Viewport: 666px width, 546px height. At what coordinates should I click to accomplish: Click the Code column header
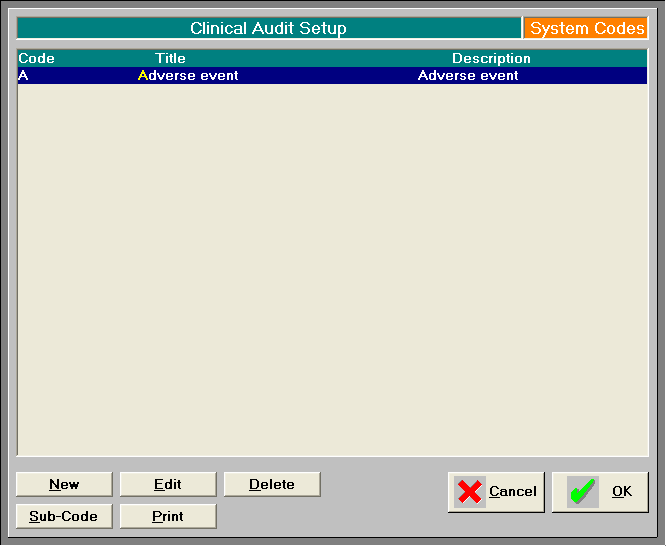pos(37,58)
